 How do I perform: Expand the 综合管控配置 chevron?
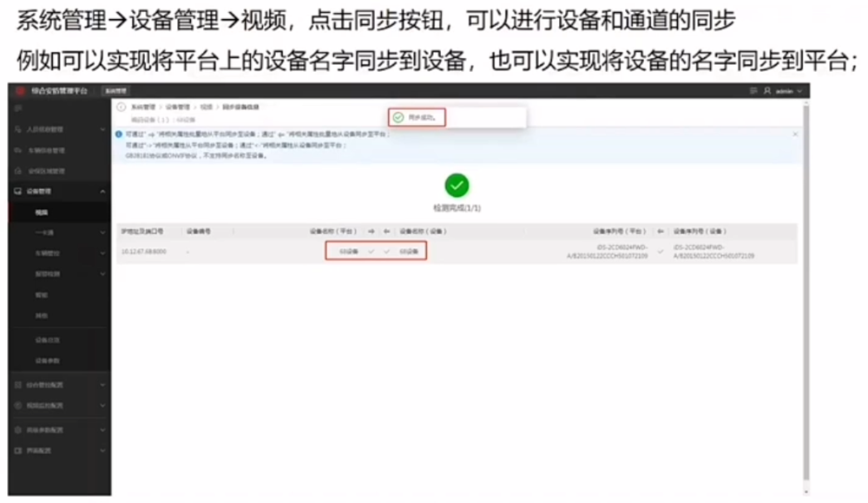coord(102,384)
